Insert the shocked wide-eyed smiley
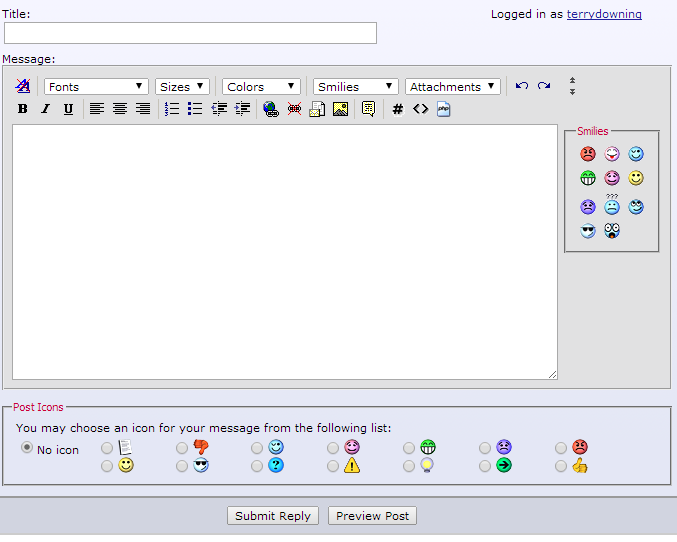Image resolution: width=677 pixels, height=542 pixels. [x=612, y=231]
